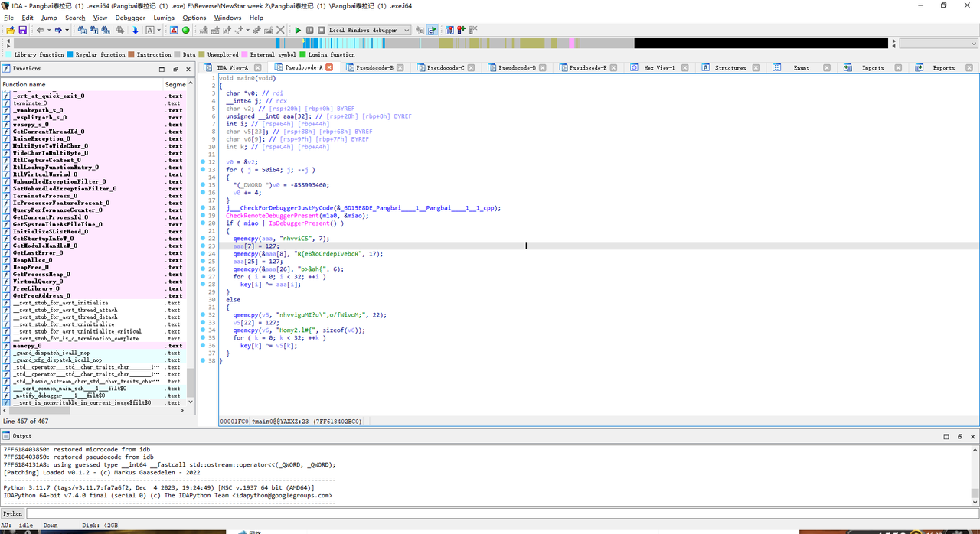
Task: Toggle breakpoint dot at line 23
Action: coord(212,246)
